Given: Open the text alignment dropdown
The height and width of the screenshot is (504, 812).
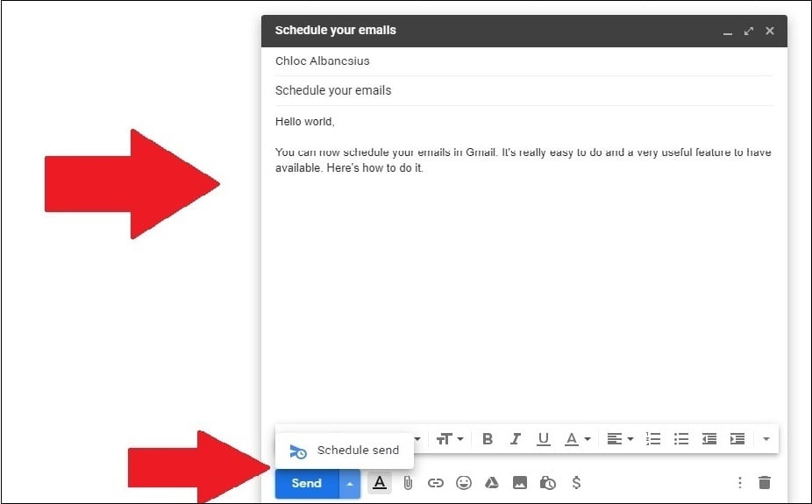Looking at the screenshot, I should pyautogui.click(x=620, y=439).
